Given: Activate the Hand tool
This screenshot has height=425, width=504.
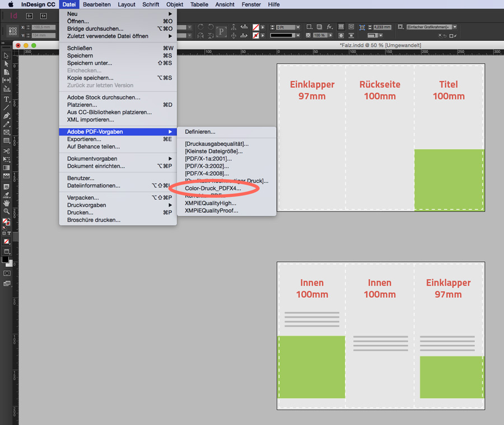Looking at the screenshot, I should [6, 203].
